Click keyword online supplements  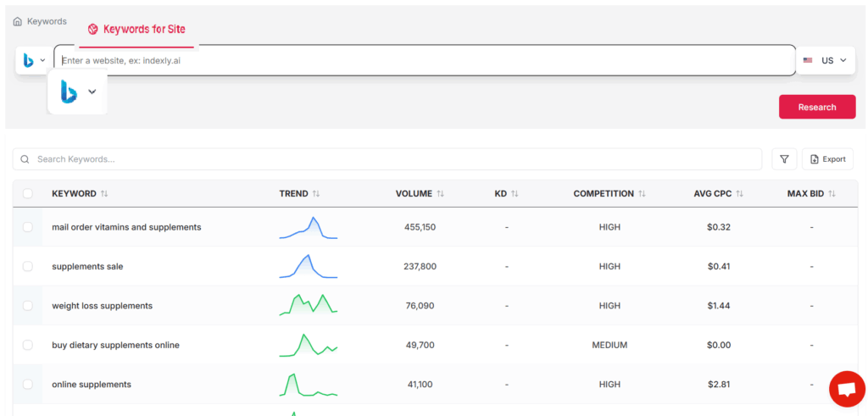tap(92, 384)
